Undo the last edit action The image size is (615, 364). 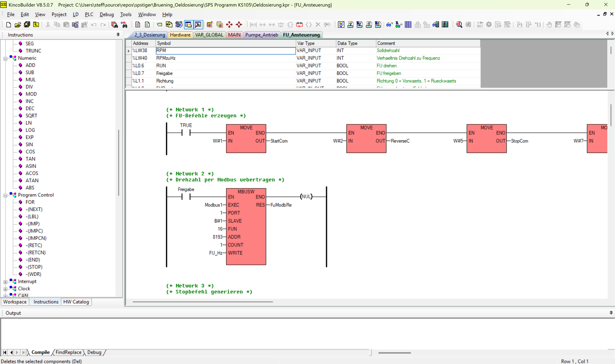(x=94, y=25)
